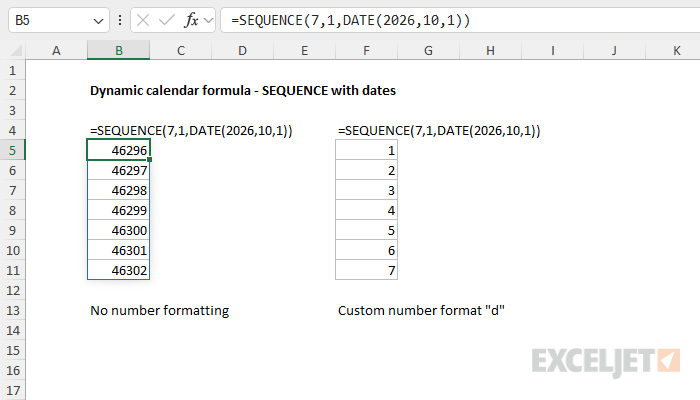Select column E header
Image resolution: width=700 pixels, height=400 pixels.
tap(304, 50)
